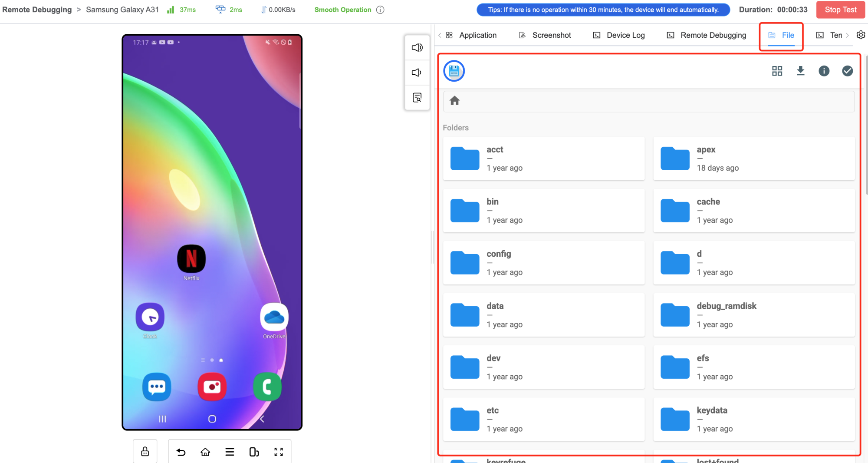The width and height of the screenshot is (868, 463).
Task: Open the truncated Terminal tab
Action: [829, 35]
